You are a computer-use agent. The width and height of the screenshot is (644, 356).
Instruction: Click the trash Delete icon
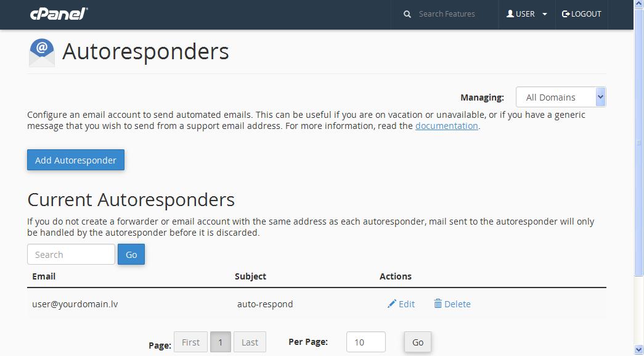[438, 304]
